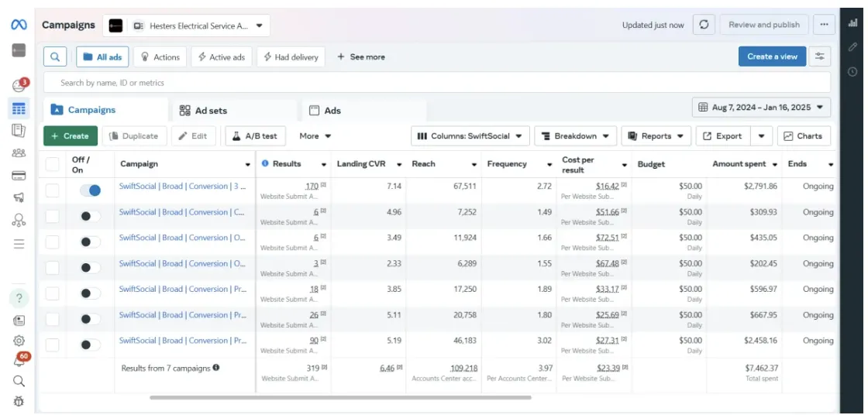Check the select-all header checkbox
This screenshot has height=415, width=868.
(52, 164)
